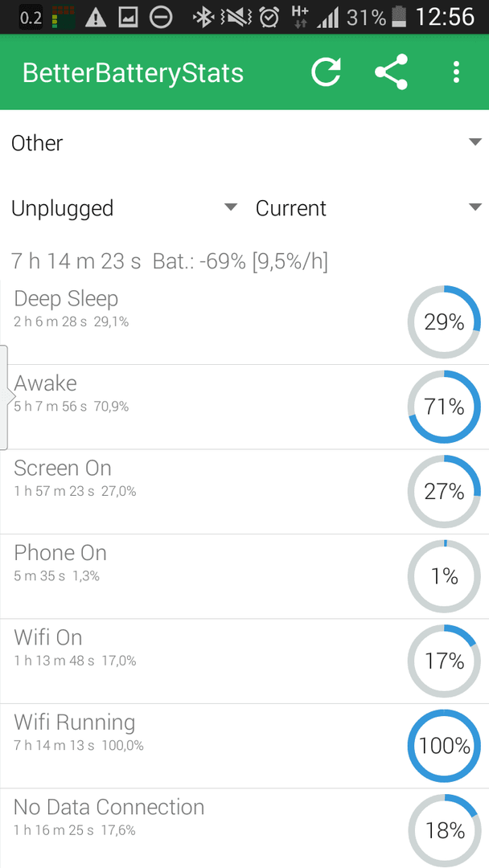The width and height of the screenshot is (489, 868).
Task: Tap the No Data Connection row
Action: coord(244,828)
